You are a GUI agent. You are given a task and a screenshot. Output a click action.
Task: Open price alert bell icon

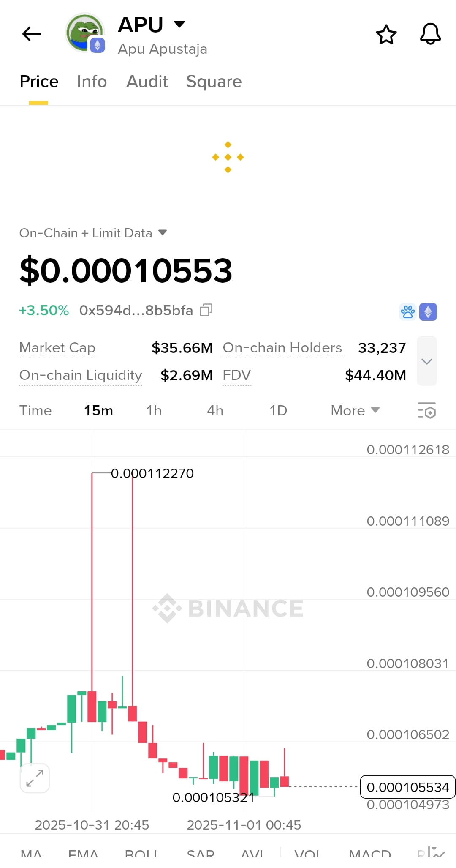coord(430,34)
